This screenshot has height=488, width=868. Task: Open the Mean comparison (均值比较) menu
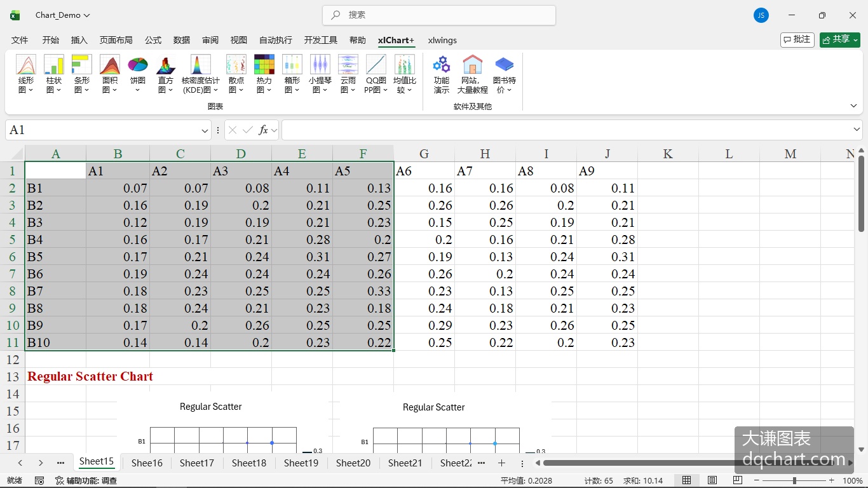point(405,74)
